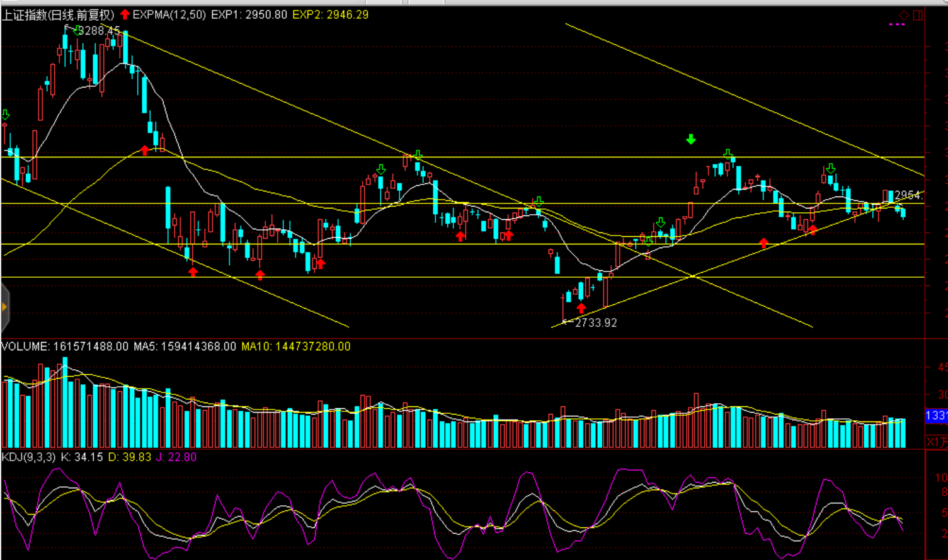Click the X1万 volume unit box

937,442
